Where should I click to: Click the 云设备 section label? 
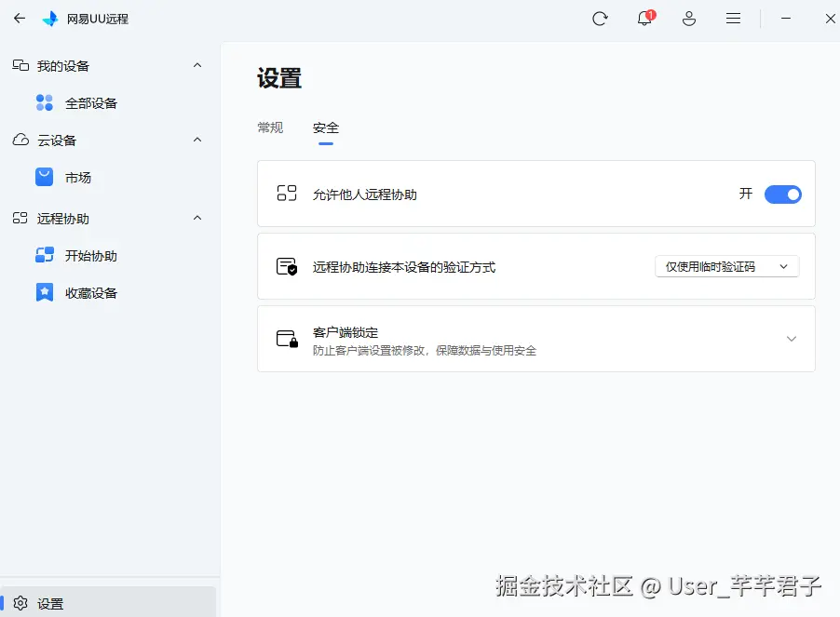(56, 141)
